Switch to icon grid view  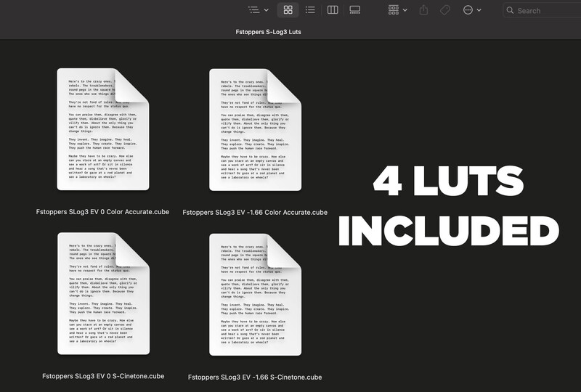(x=288, y=10)
